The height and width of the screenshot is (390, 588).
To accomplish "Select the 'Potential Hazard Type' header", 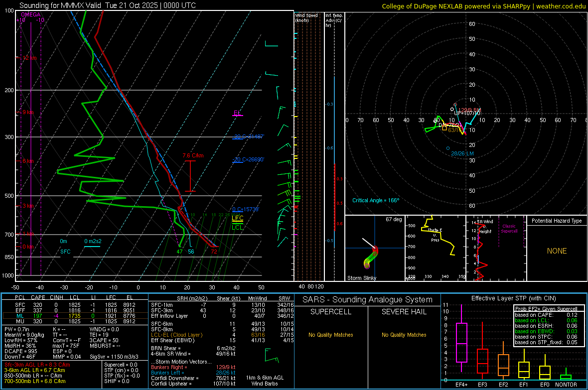I will tap(557, 221).
